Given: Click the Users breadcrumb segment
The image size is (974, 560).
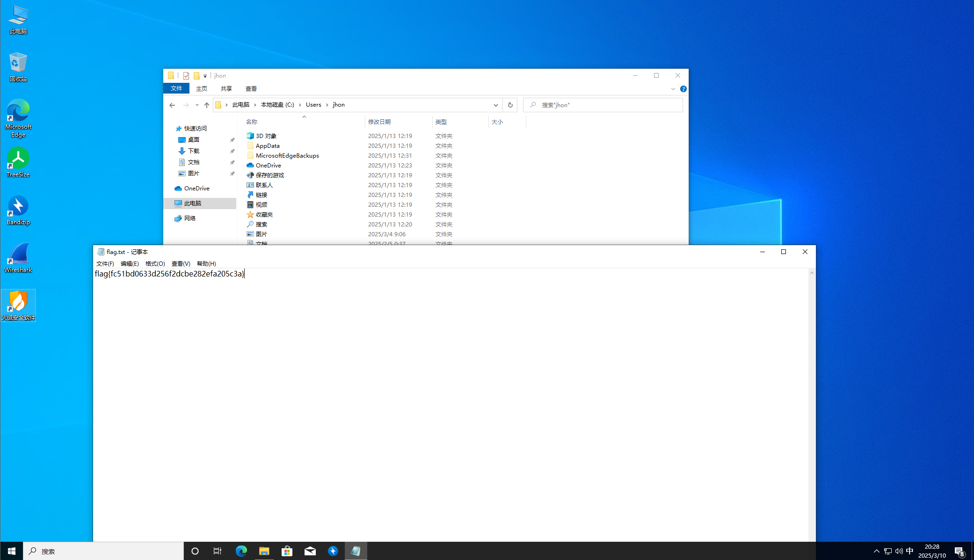Looking at the screenshot, I should click(313, 105).
